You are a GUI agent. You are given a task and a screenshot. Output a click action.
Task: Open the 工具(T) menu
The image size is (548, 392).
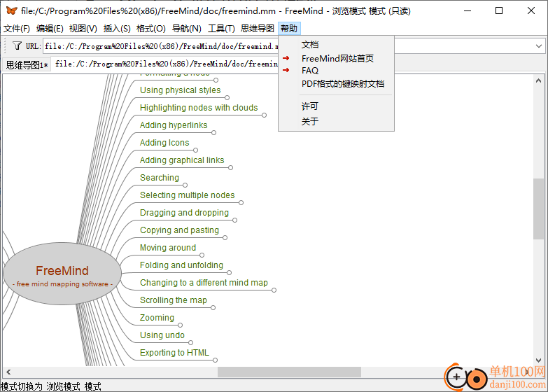click(221, 28)
